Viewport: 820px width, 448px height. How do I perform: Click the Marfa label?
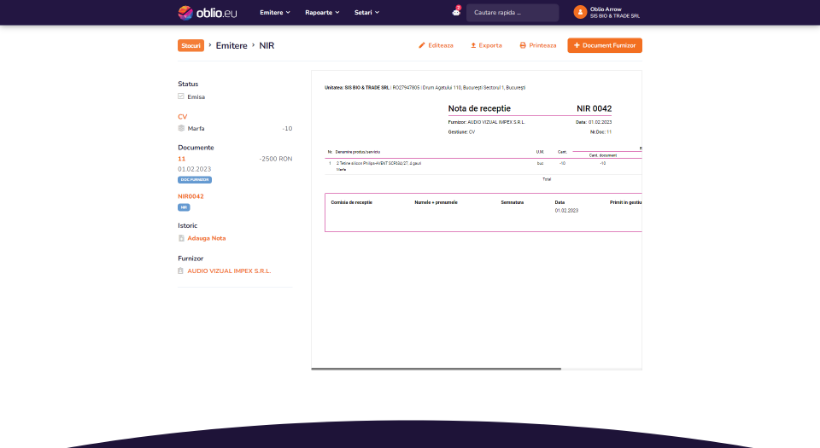point(196,129)
